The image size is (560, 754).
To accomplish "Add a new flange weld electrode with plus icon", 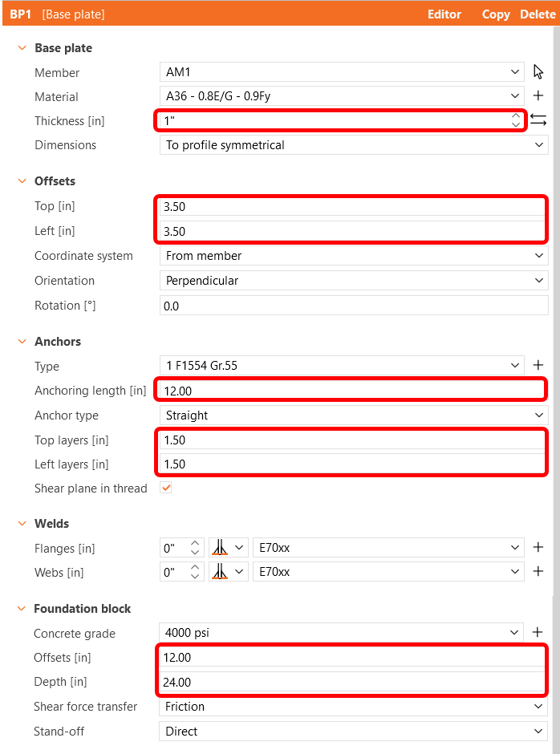I will click(538, 547).
